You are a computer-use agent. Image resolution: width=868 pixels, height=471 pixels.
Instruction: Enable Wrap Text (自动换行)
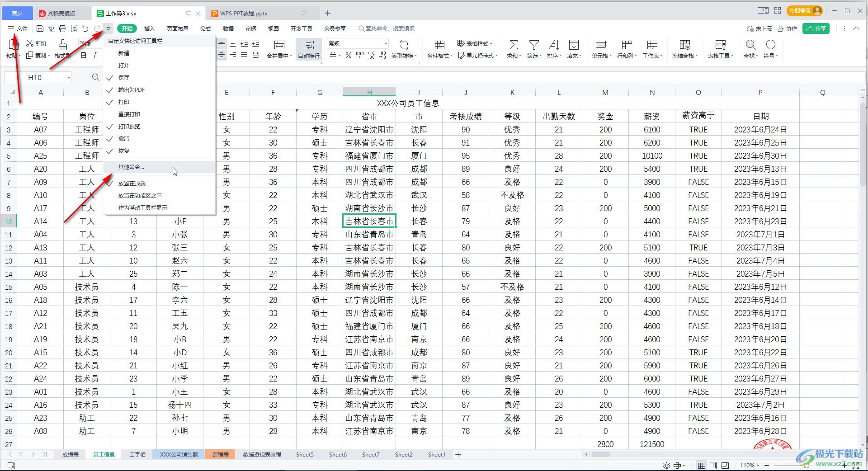308,49
